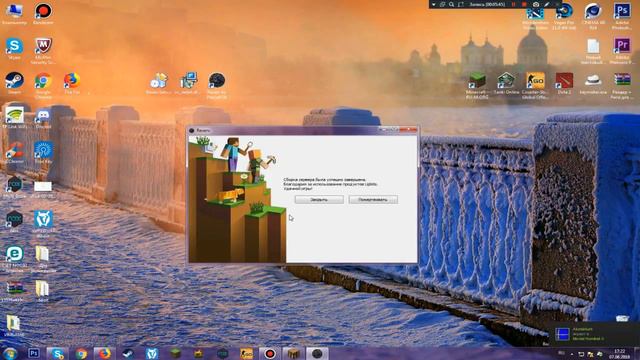640x360 pixels.
Task: Open the owl app from the taskbar
Action: coord(152,353)
